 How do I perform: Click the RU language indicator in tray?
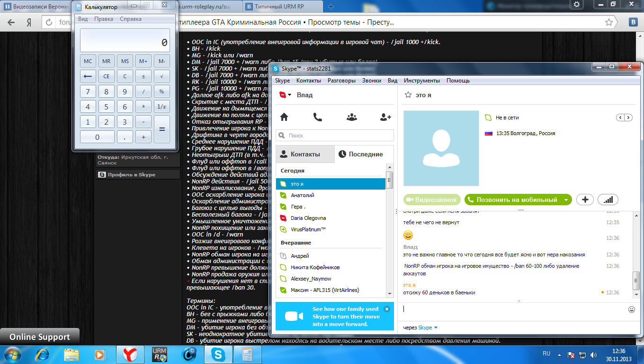click(546, 354)
